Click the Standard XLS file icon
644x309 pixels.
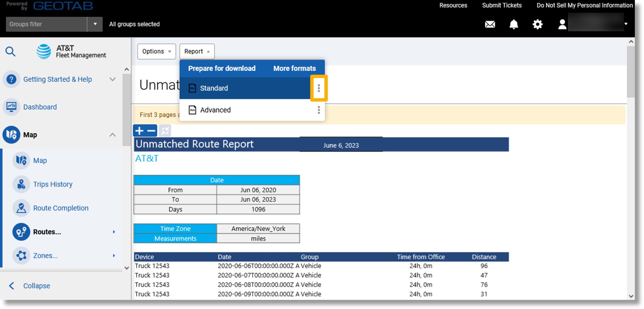coord(192,88)
